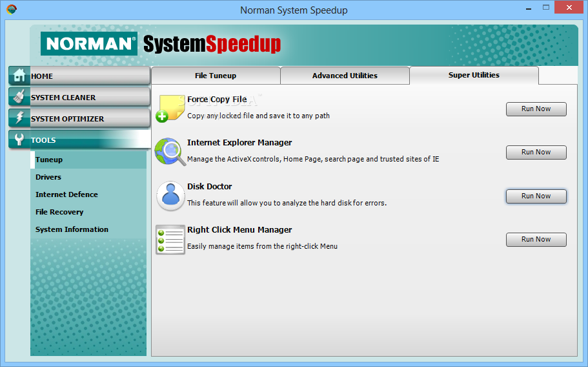This screenshot has height=367, width=588.
Task: Open the HOME section
Action: (79, 76)
